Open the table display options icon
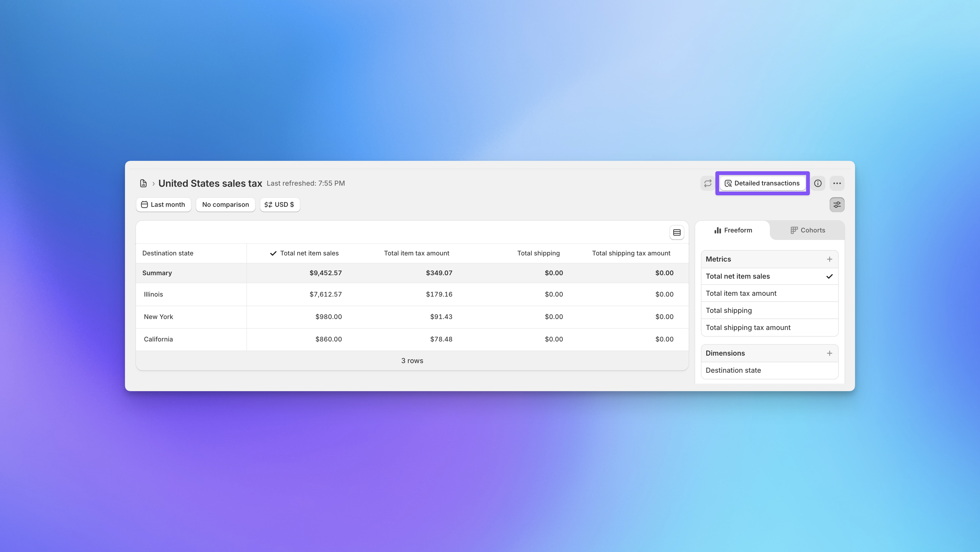980x552 pixels. click(x=677, y=232)
